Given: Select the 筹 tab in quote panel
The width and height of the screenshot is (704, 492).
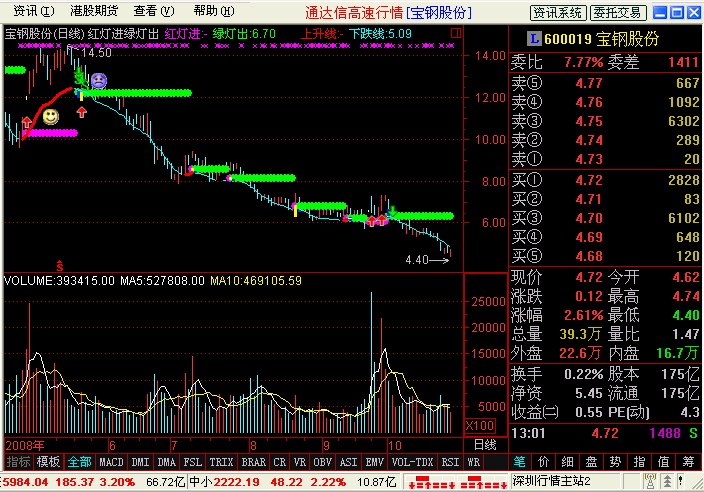Looking at the screenshot, I should pyautogui.click(x=687, y=462).
